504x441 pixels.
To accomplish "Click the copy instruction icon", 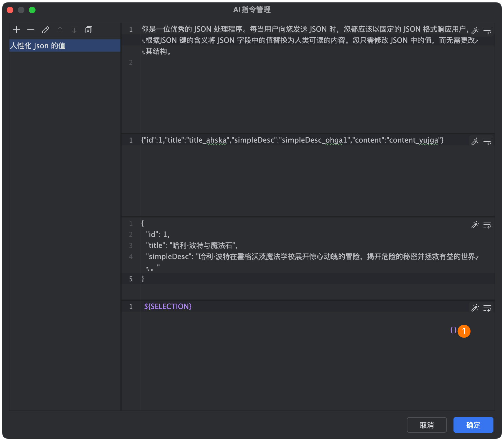I will 89,30.
